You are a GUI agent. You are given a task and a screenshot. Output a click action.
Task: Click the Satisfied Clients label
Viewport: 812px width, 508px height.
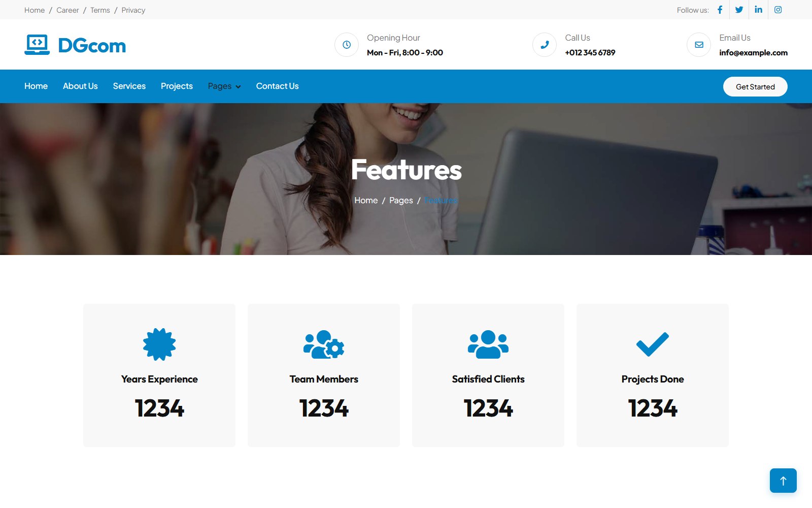tap(488, 379)
